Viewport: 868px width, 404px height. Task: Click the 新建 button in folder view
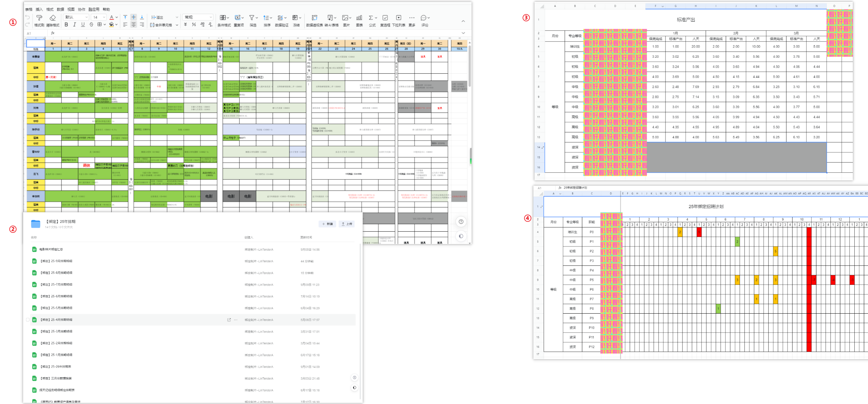point(327,224)
